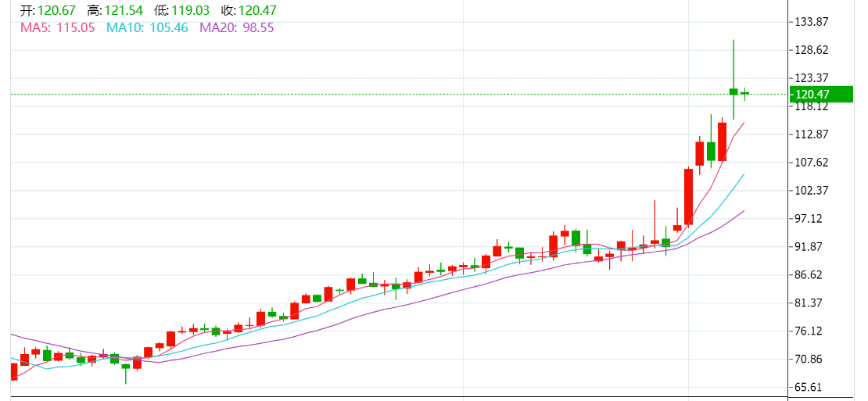Click the green dotted current price line
868x401 pixels.
pyautogui.click(x=391, y=95)
